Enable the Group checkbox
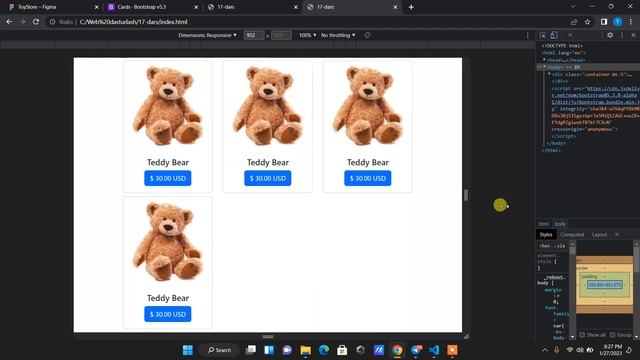640x360 pixels. coord(612,335)
